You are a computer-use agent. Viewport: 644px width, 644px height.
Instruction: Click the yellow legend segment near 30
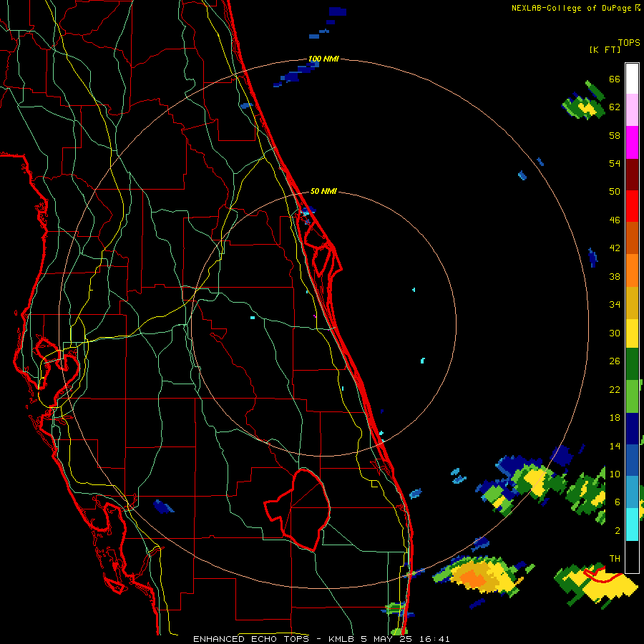coord(632,333)
